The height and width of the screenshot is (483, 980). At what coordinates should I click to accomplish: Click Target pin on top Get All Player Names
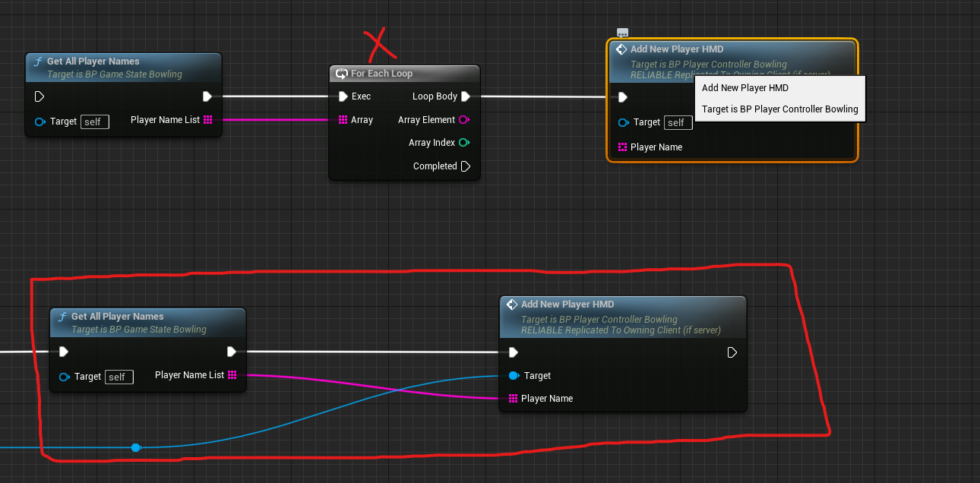[x=40, y=122]
